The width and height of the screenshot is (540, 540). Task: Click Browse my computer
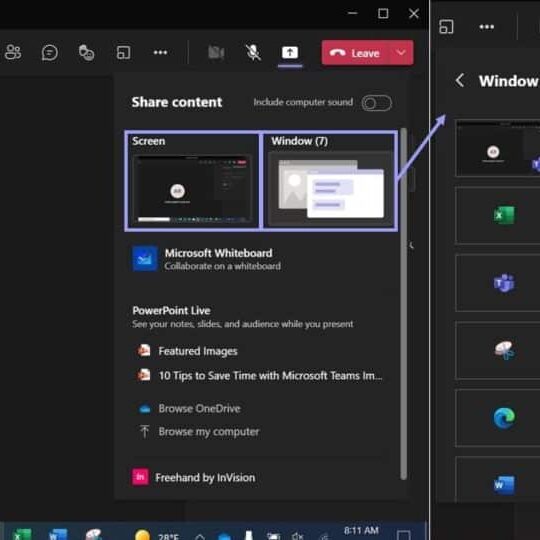(x=199, y=432)
